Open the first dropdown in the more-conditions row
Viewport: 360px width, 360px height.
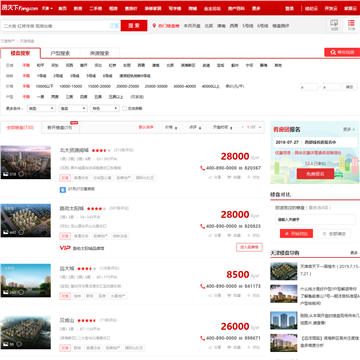[41, 108]
